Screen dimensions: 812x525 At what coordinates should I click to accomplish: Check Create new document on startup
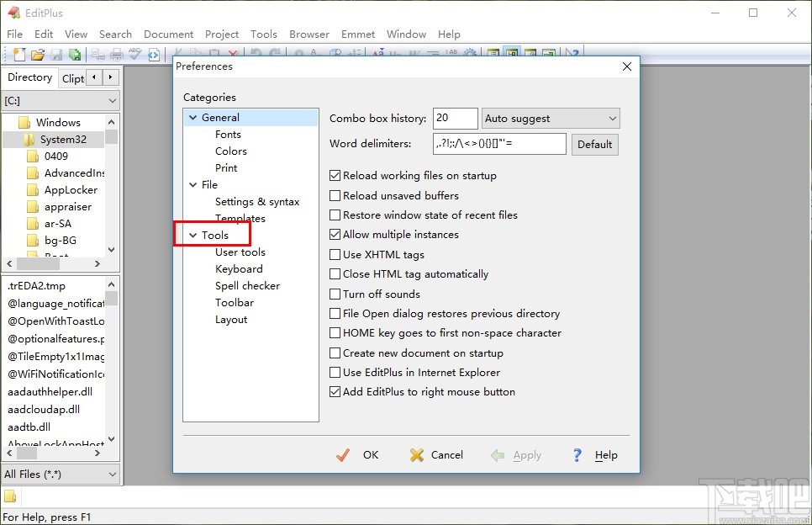tap(335, 353)
